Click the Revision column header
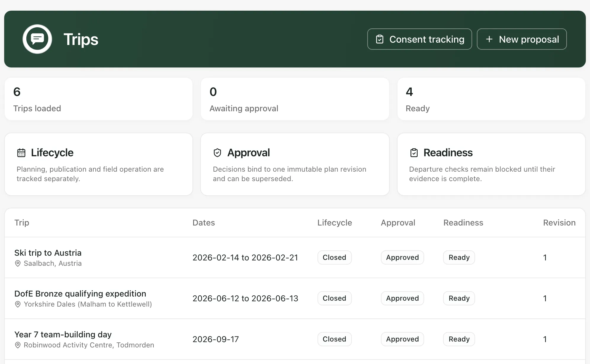 coord(559,223)
